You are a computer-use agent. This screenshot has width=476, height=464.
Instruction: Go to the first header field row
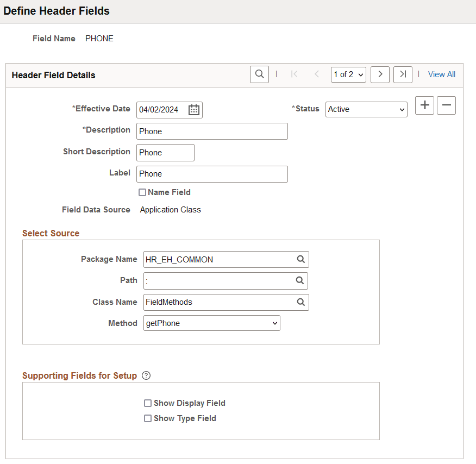click(294, 74)
